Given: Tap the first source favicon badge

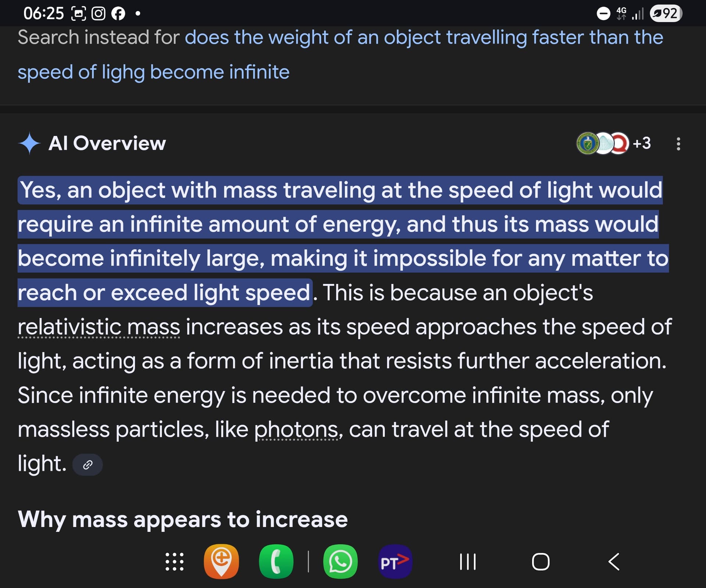Looking at the screenshot, I should click(587, 143).
